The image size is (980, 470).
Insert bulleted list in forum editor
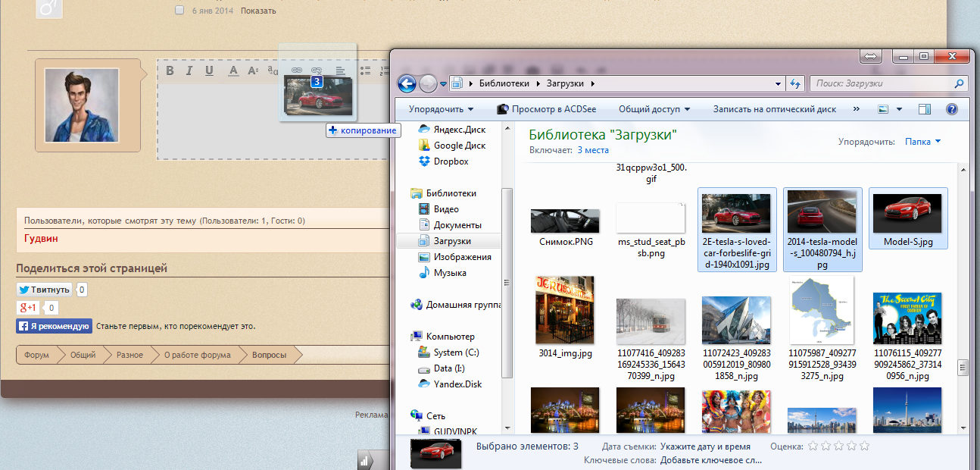click(x=366, y=70)
